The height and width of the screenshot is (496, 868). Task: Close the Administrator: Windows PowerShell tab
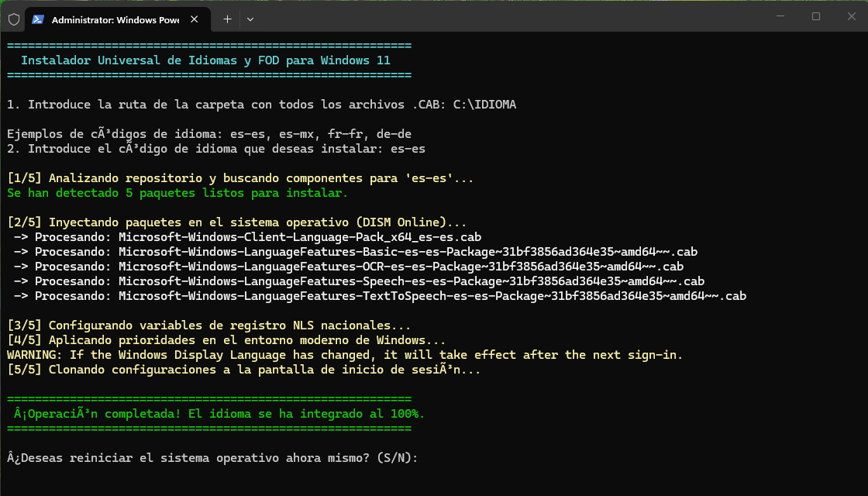(x=195, y=19)
